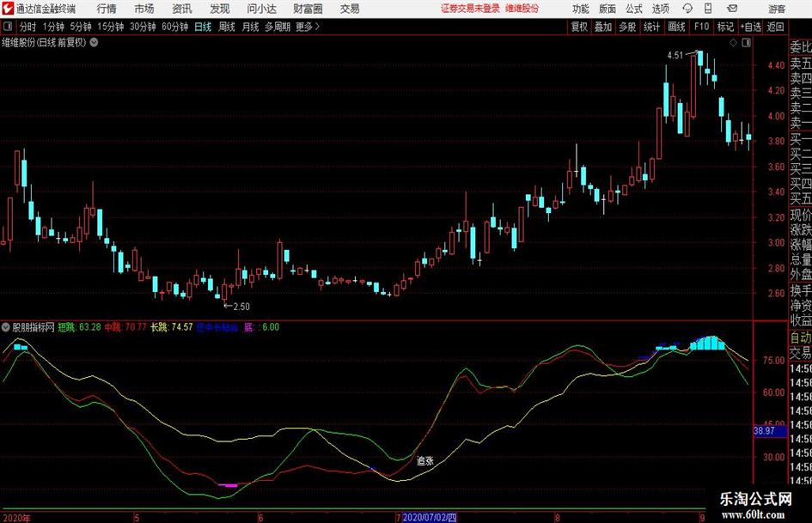Open the 功能 menu

tap(581, 9)
